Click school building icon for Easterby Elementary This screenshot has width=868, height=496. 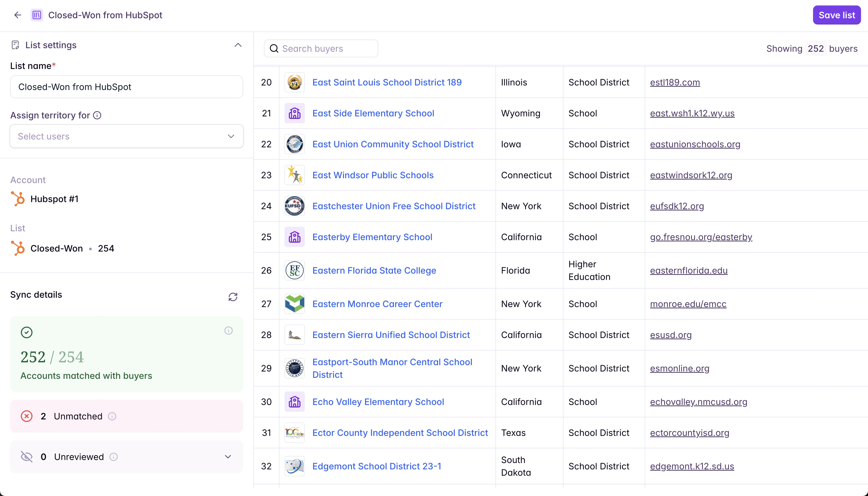coord(294,237)
